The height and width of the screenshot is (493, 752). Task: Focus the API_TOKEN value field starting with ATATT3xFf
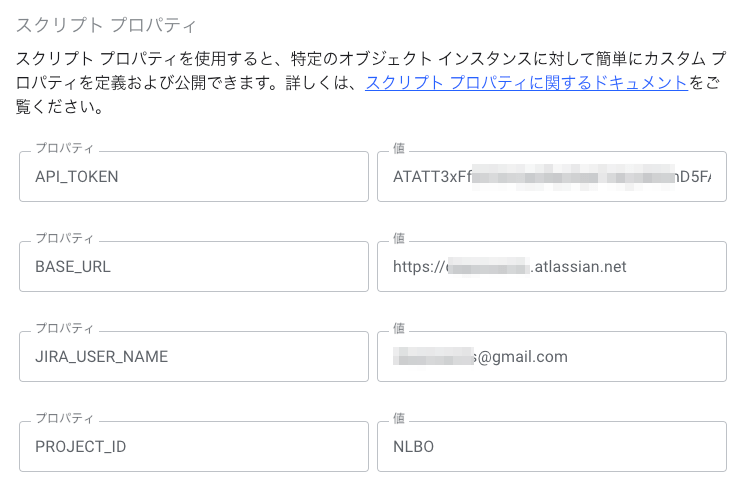[x=551, y=177]
